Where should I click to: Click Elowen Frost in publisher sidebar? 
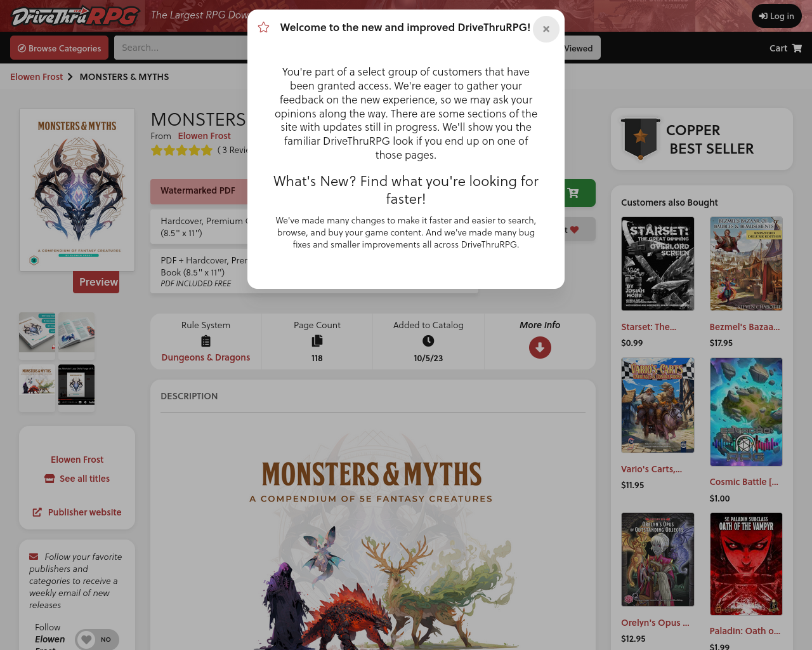pyautogui.click(x=77, y=460)
